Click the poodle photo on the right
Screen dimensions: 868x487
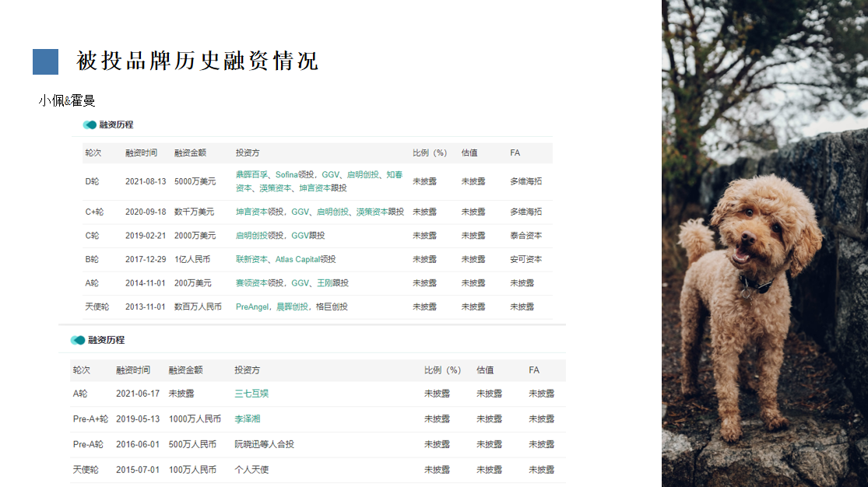click(x=764, y=243)
